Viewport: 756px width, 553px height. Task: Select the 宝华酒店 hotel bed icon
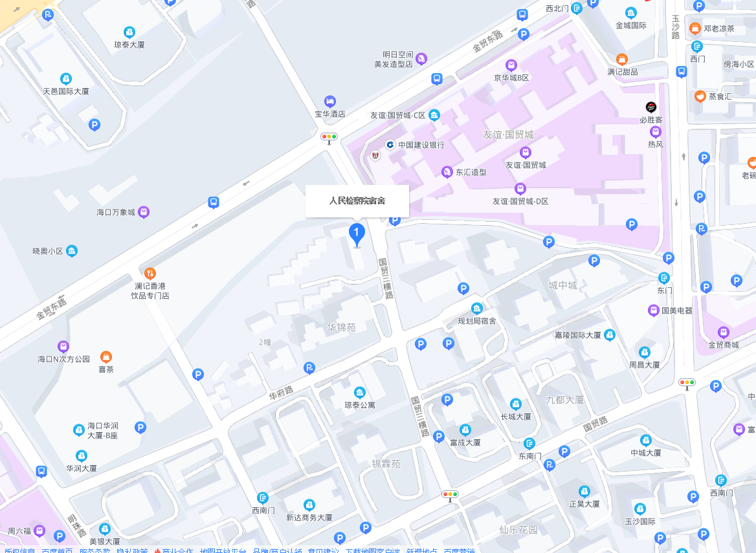330,102
